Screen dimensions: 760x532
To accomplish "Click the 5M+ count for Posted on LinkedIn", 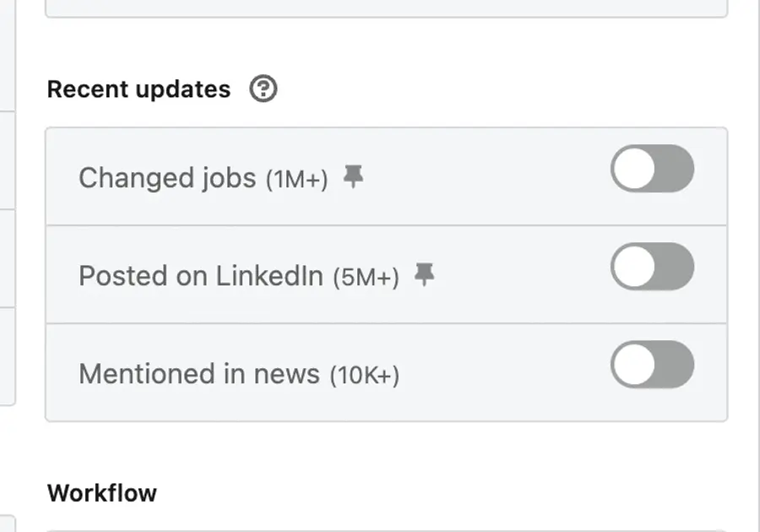I will 366,278.
